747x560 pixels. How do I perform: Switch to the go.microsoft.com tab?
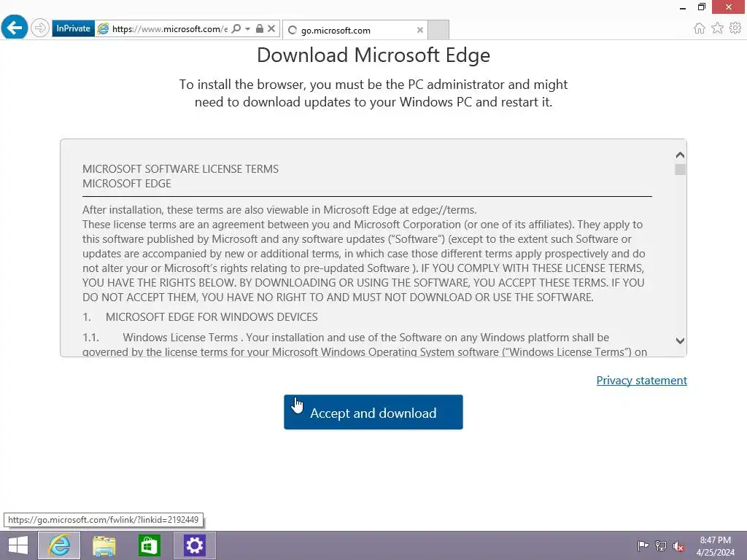pos(355,31)
